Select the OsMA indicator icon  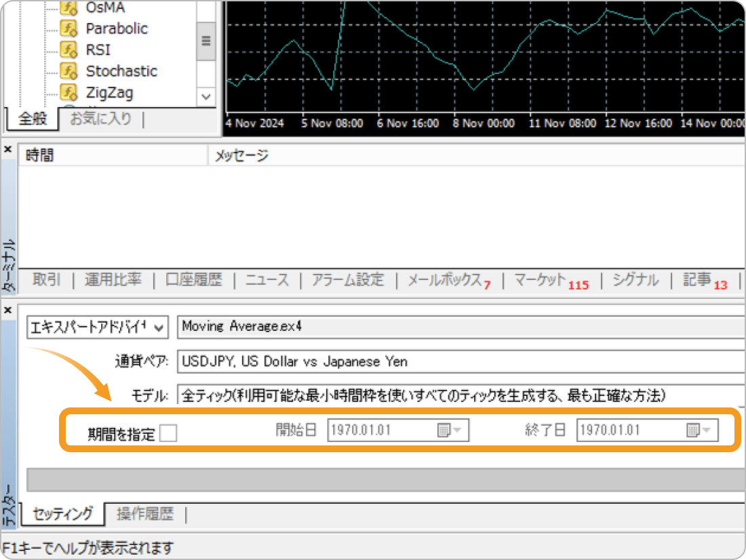[x=68, y=7]
